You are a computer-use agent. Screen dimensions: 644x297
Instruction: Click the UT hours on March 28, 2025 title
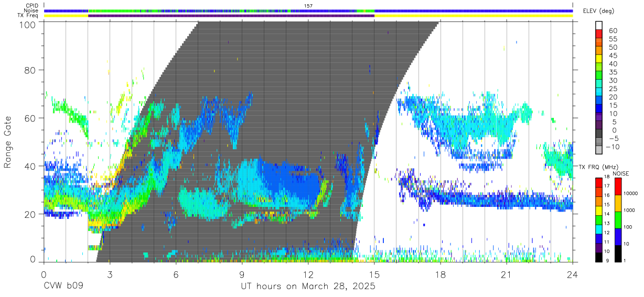(308, 287)
